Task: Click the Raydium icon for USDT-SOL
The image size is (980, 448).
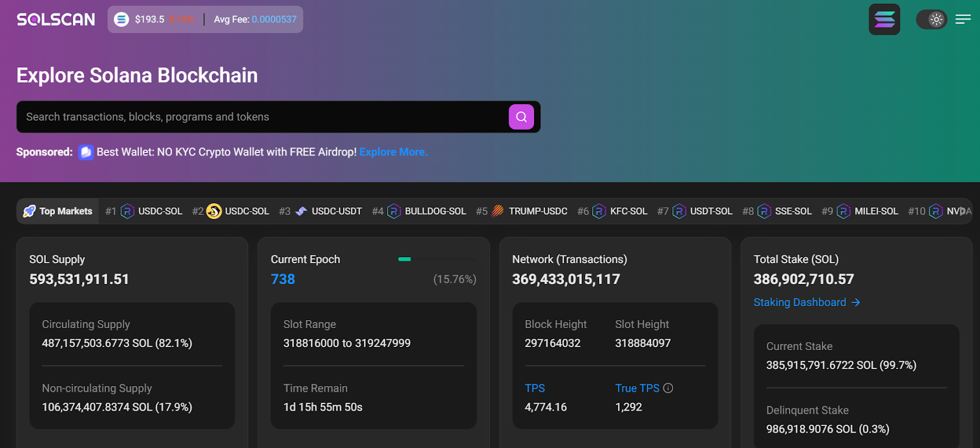Action: (679, 211)
